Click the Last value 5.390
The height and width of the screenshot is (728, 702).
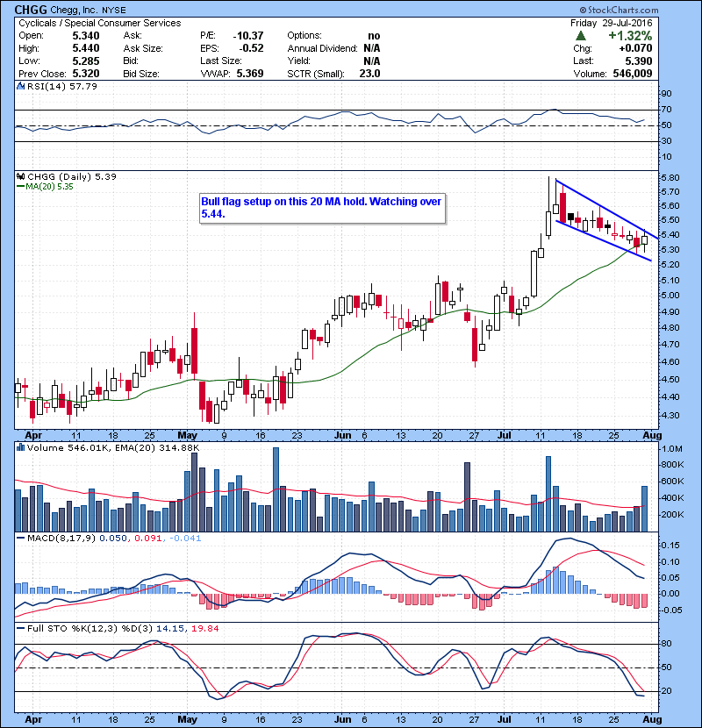pyautogui.click(x=639, y=61)
